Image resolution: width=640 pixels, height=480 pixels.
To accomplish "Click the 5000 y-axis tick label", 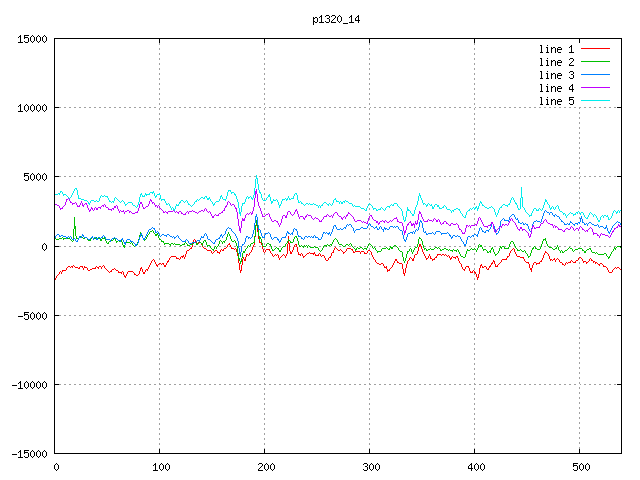I will pos(33,177).
